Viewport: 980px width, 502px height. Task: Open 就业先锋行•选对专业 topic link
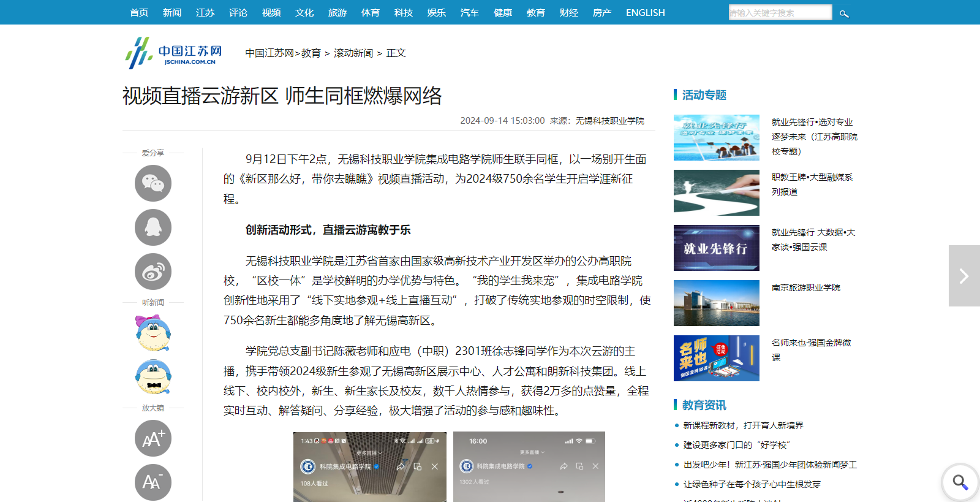pos(815,137)
